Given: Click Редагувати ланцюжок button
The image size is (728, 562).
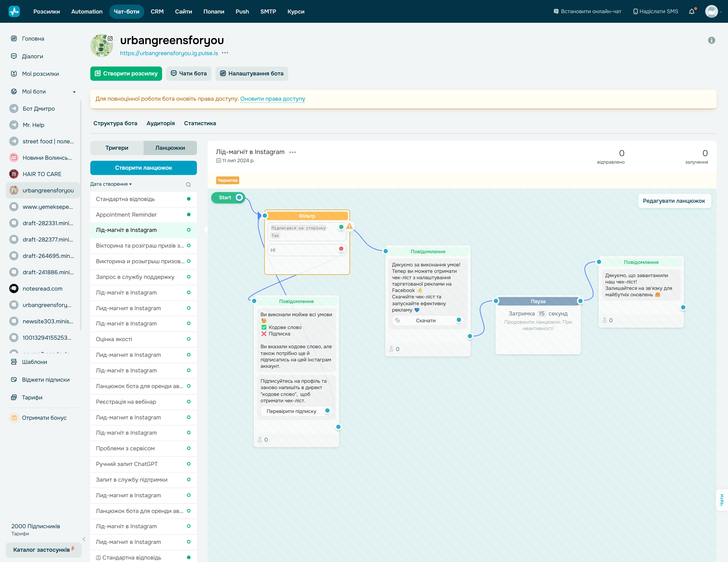Looking at the screenshot, I should pyautogui.click(x=674, y=201).
